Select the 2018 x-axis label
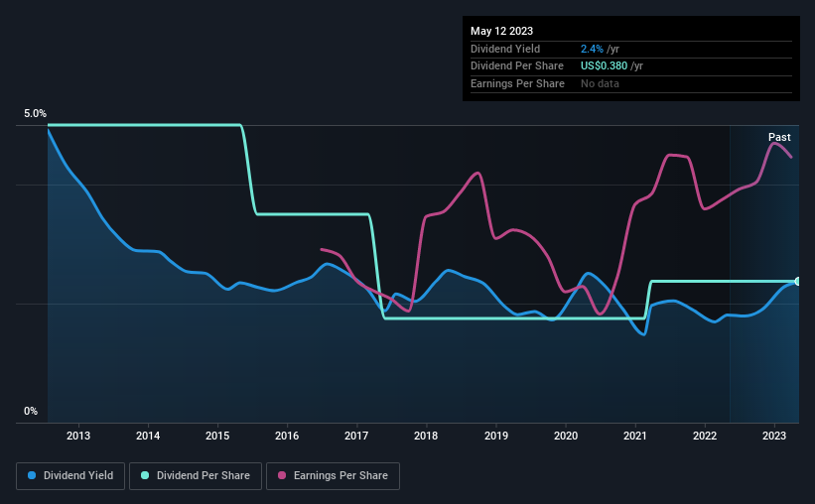 [x=426, y=436]
